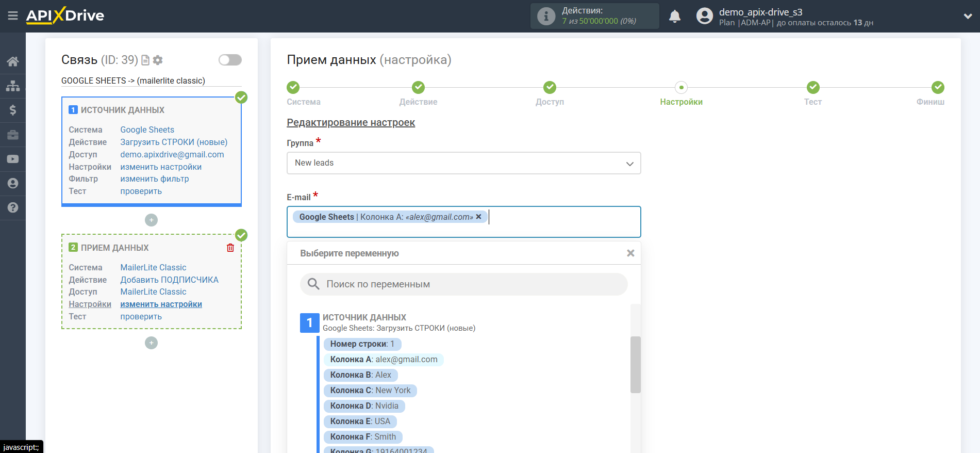Click the user avatar icon
The height and width of the screenshot is (453, 980).
(x=705, y=16)
